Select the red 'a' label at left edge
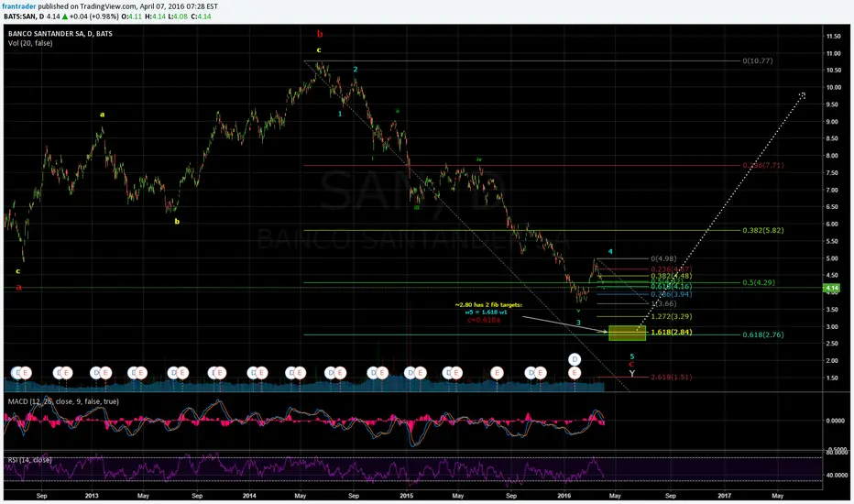 18,287
